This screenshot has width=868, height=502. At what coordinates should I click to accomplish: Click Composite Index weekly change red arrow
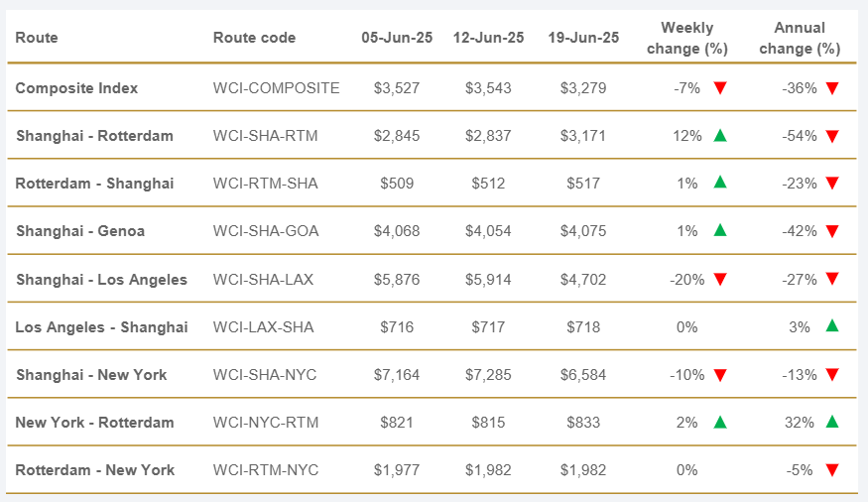click(x=720, y=88)
